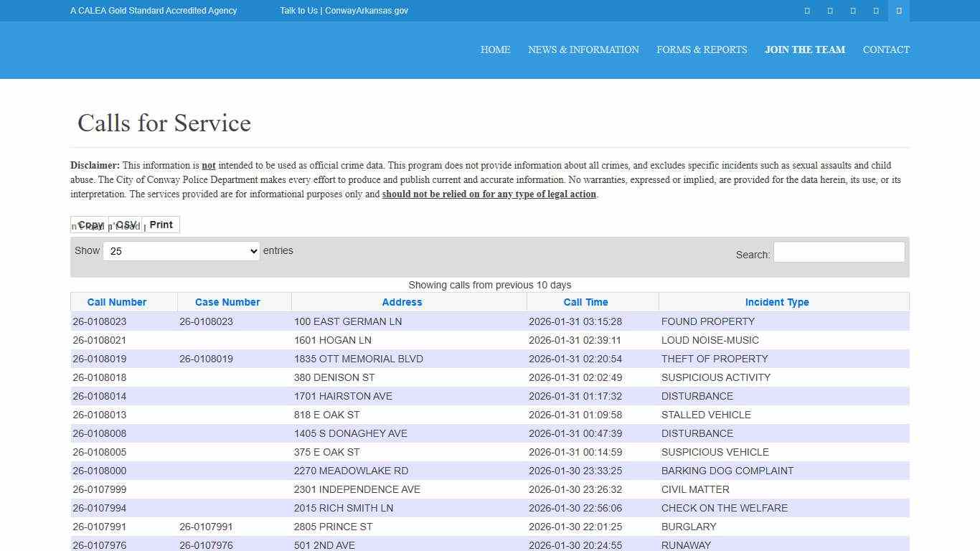Sort table by Incident Type column
Screen dimensions: 980x551
[776, 302]
